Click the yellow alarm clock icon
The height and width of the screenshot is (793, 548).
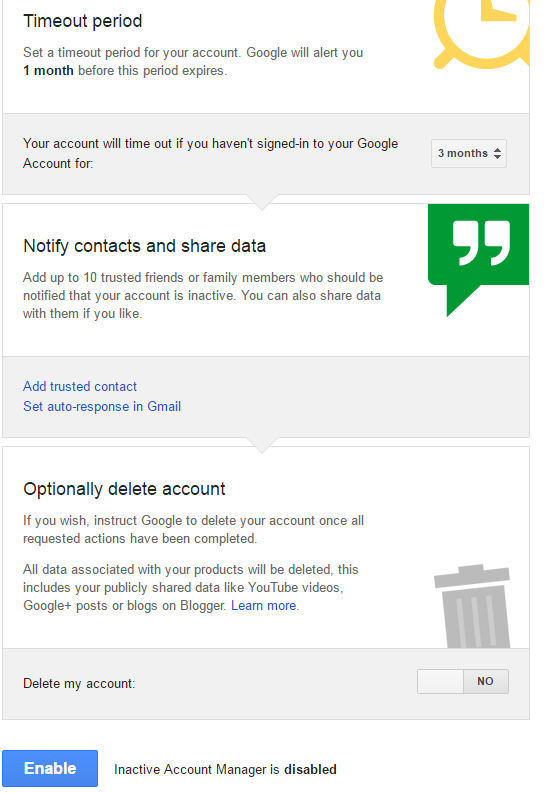click(x=481, y=34)
